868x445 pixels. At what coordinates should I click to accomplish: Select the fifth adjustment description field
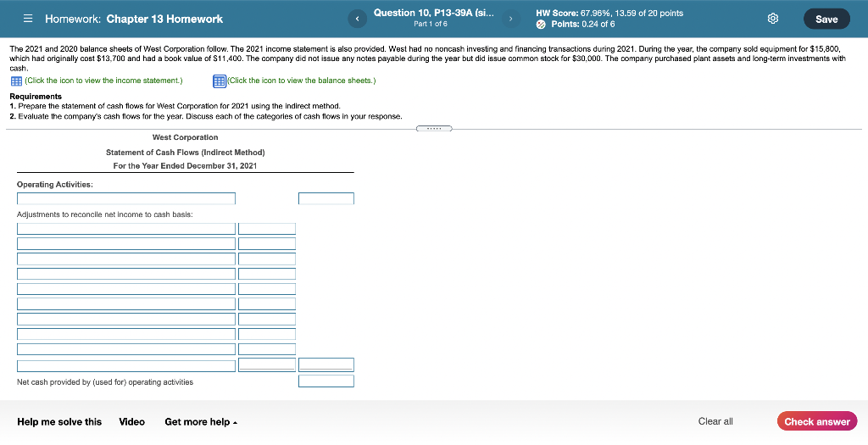point(126,289)
